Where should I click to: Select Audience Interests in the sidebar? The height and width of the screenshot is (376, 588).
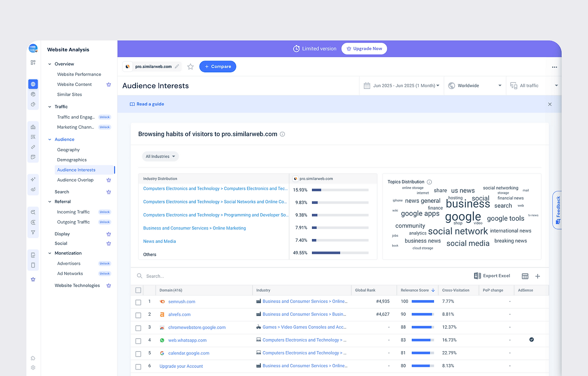(85, 170)
